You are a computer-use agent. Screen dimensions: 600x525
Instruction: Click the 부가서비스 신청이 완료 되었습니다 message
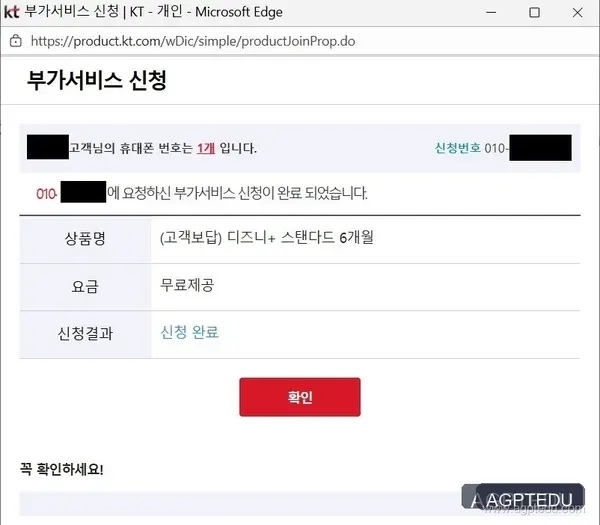271,193
